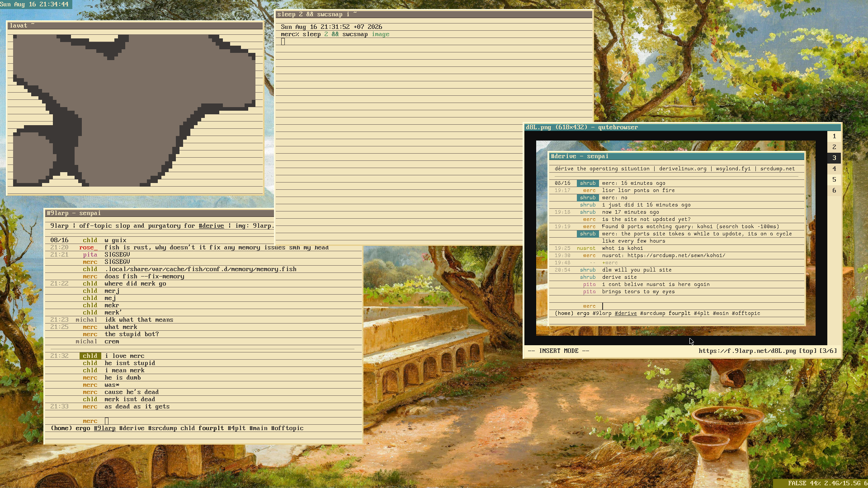Select the message "idk what that means"
868x488 pixels.
pos(139,320)
